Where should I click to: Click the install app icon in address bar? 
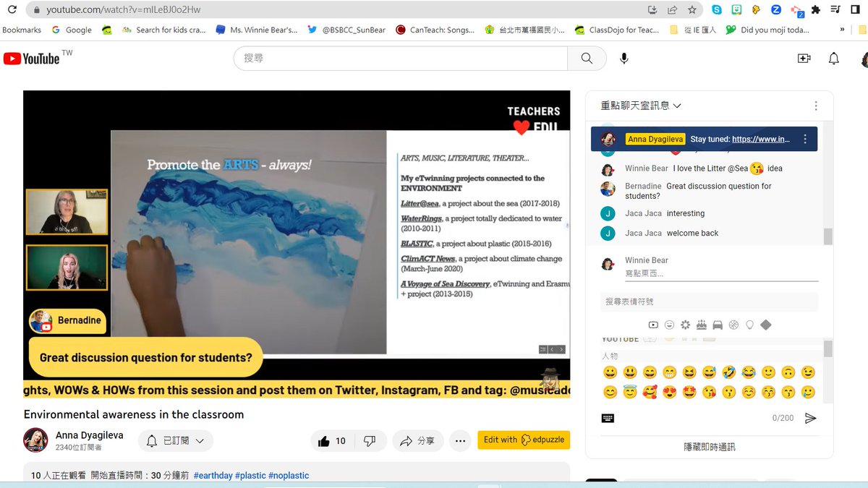click(652, 10)
